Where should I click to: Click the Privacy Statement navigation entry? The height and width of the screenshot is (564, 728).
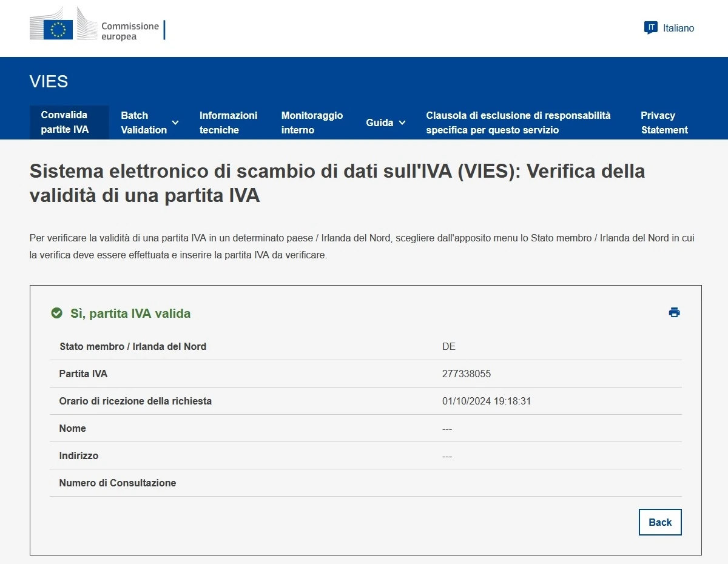coord(664,123)
